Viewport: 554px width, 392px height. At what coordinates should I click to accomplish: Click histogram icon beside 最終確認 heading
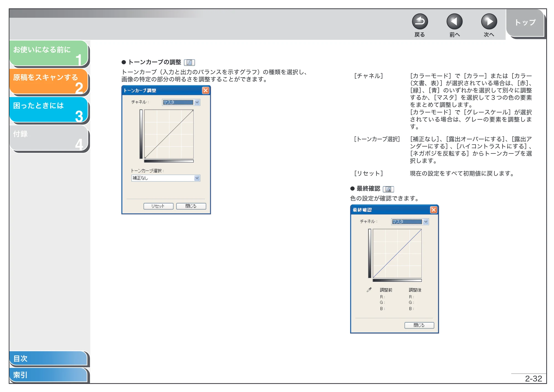(388, 189)
